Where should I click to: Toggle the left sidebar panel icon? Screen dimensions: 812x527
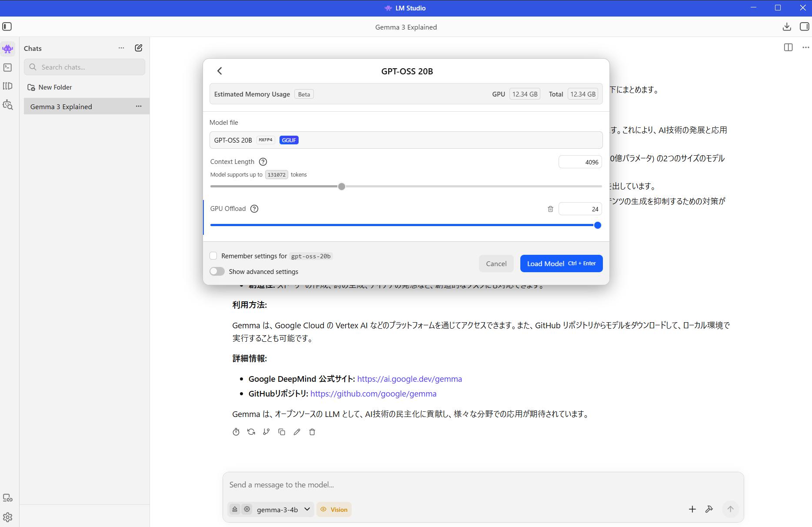(x=7, y=27)
